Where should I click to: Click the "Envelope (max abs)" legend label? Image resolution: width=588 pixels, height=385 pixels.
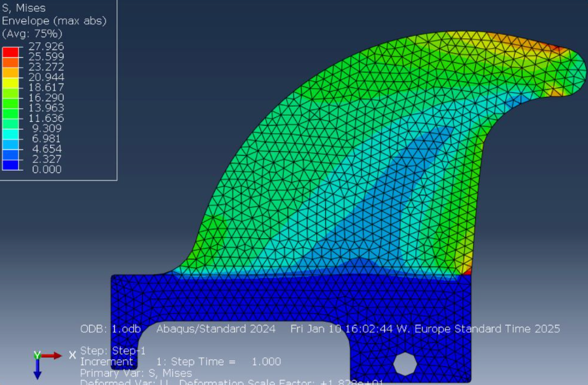click(54, 21)
